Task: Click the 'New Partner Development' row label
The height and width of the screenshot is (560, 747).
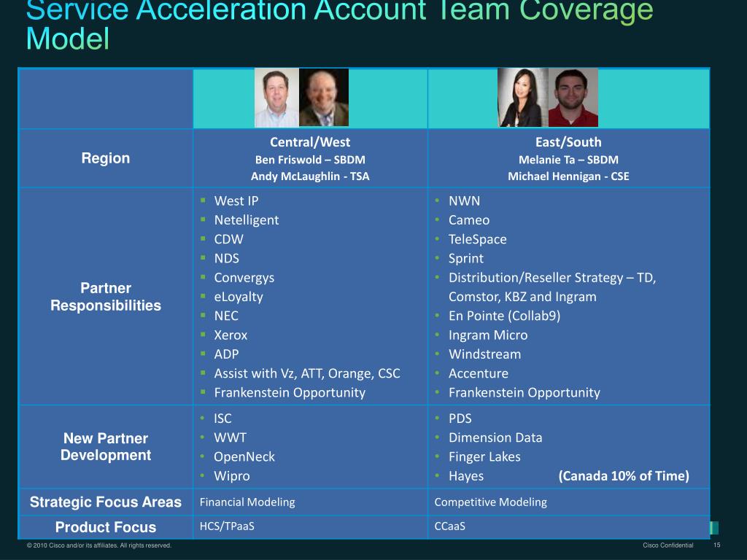Action: (105, 447)
